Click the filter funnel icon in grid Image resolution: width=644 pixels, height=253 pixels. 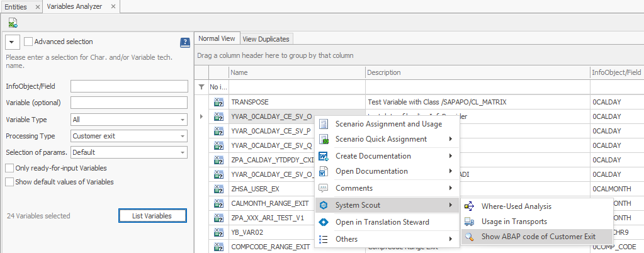click(201, 87)
